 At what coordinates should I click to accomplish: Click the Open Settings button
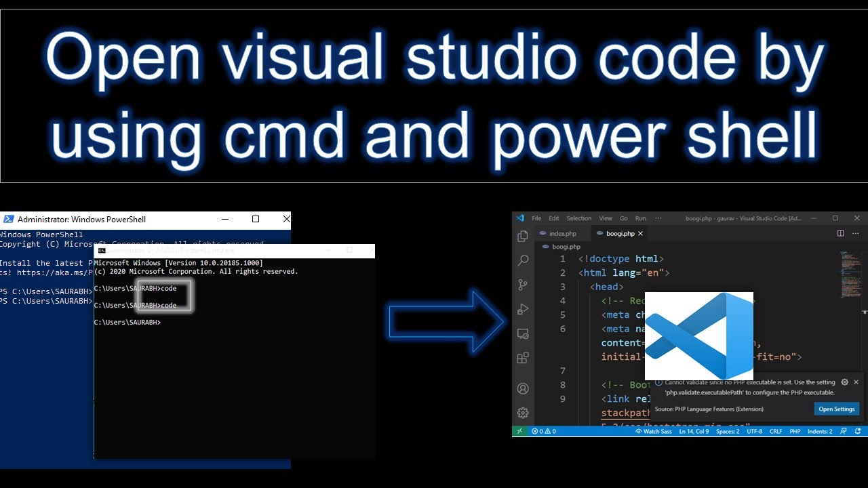tap(836, 409)
